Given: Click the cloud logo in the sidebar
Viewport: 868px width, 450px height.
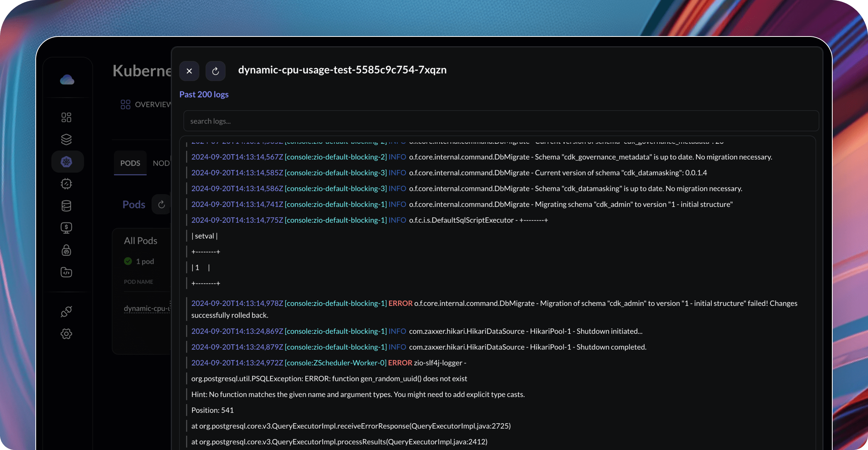Looking at the screenshot, I should pyautogui.click(x=67, y=80).
